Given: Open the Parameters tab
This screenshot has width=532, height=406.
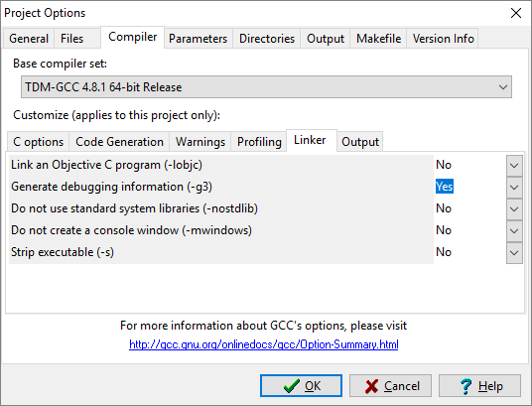Looking at the screenshot, I should pos(199,39).
